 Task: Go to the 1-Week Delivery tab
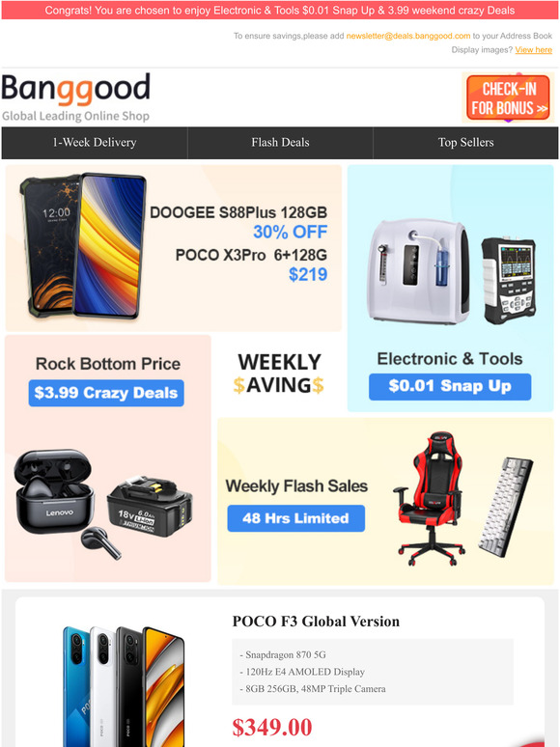pos(95,143)
